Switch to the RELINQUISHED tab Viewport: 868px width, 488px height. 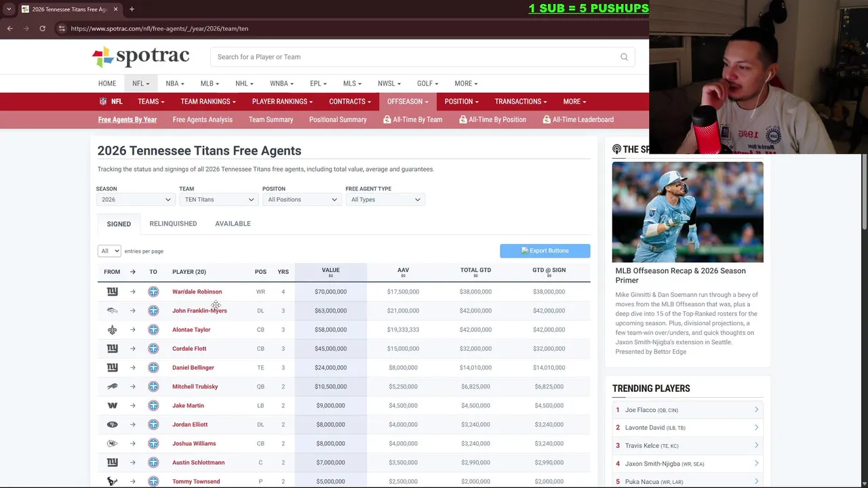173,224
